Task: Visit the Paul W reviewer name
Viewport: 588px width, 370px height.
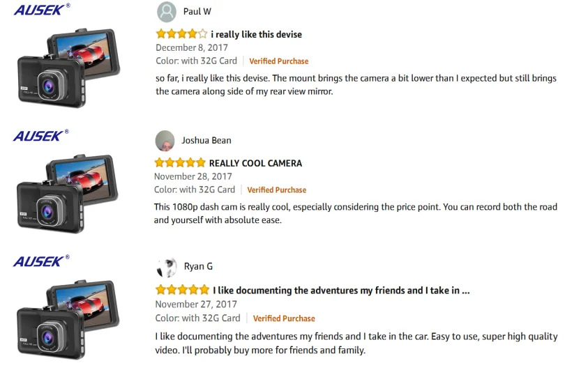Action: click(x=197, y=12)
